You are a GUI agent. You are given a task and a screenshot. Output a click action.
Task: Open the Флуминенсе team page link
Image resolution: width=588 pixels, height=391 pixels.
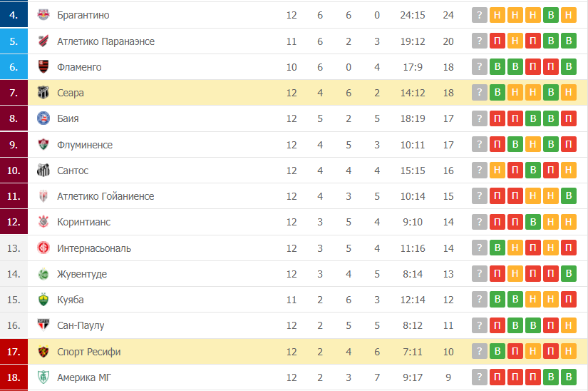point(85,145)
